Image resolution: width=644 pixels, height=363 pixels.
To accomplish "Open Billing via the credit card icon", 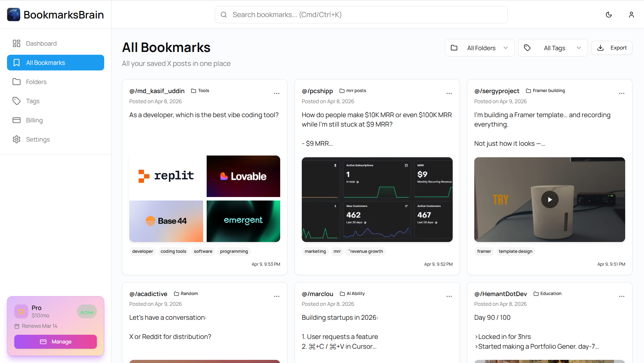I will (16, 120).
